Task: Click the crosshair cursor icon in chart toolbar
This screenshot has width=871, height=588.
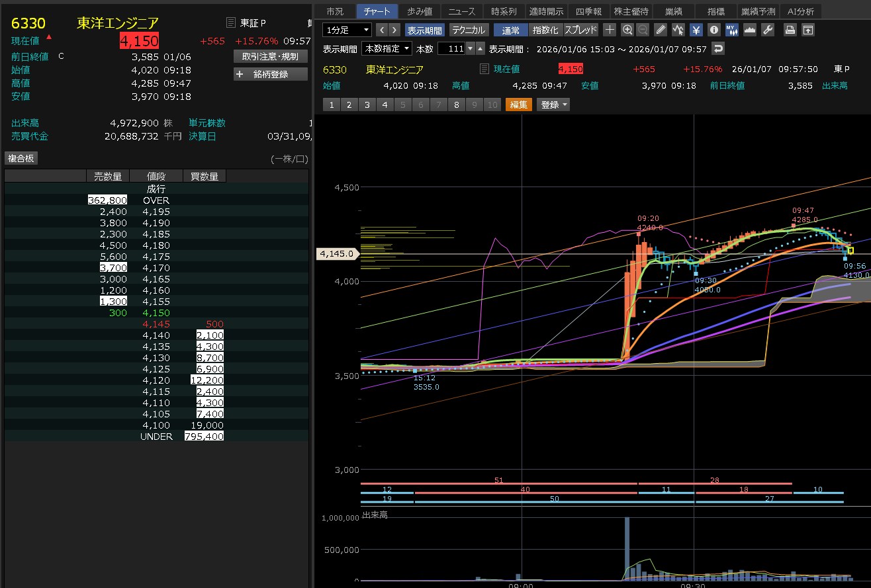Action: pyautogui.click(x=610, y=30)
